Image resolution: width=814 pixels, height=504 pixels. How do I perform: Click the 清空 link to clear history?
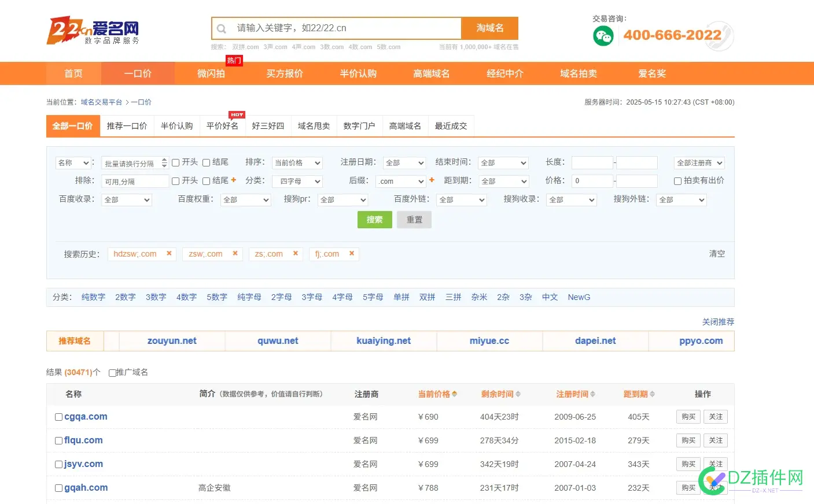tap(717, 253)
